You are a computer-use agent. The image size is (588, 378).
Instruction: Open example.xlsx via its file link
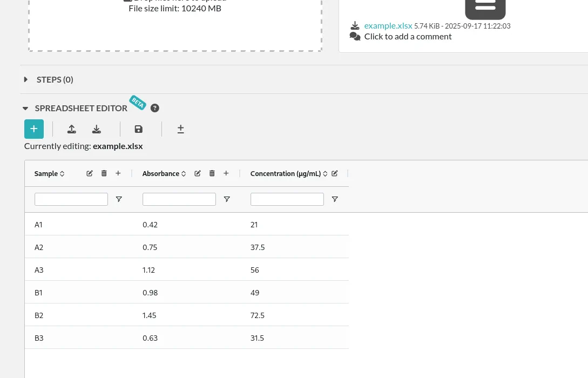388,25
